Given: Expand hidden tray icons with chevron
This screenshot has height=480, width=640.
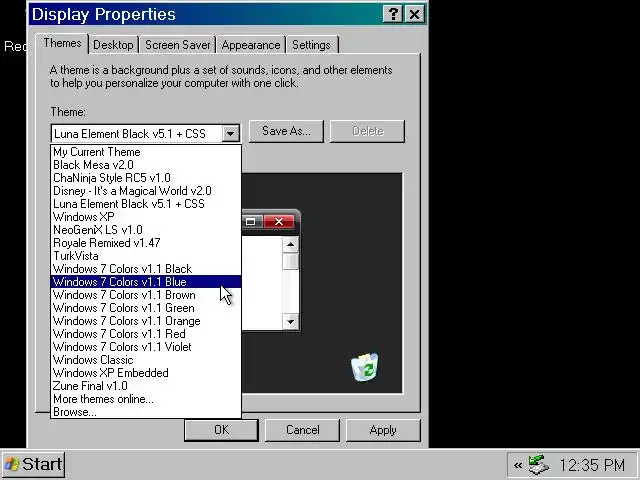Looking at the screenshot, I should point(518,465).
